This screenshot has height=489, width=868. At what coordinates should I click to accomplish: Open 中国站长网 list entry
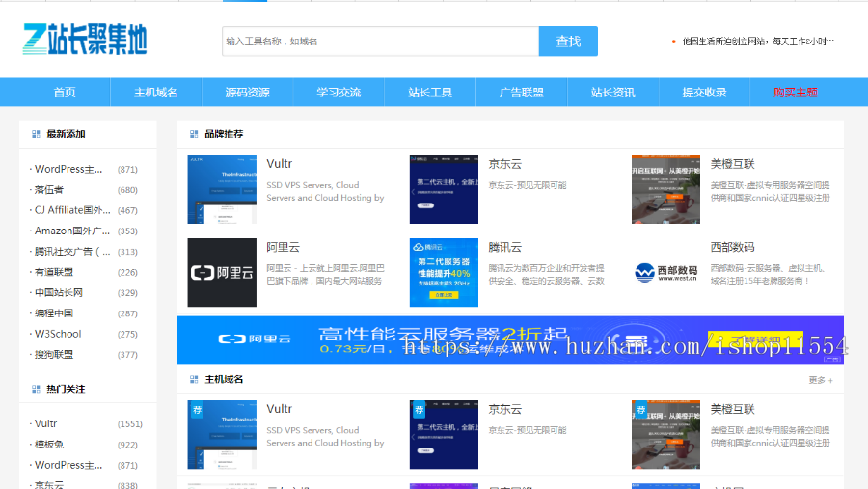coord(59,292)
